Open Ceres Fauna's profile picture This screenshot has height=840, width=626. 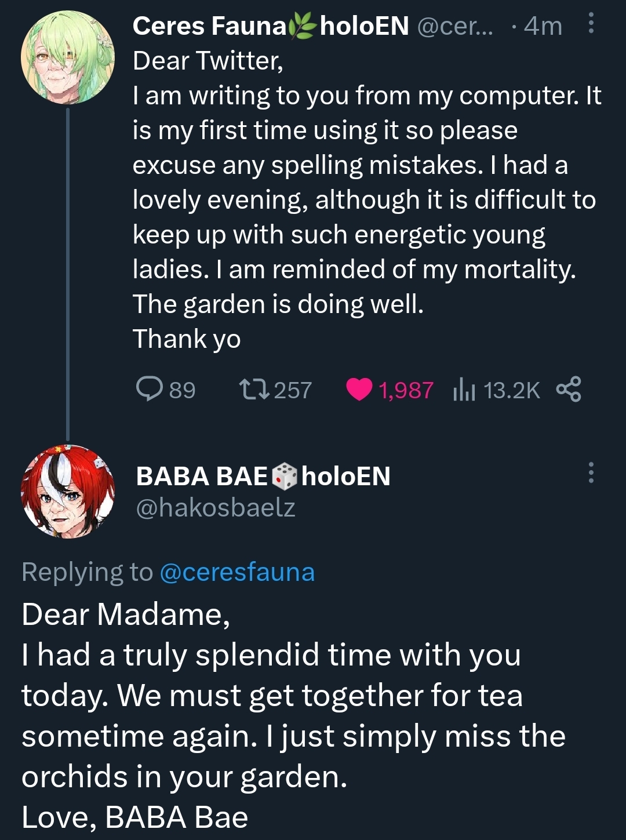[x=68, y=57]
